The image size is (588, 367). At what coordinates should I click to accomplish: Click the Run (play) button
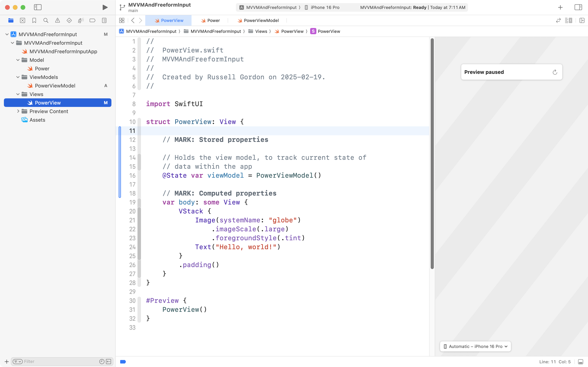(x=105, y=7)
